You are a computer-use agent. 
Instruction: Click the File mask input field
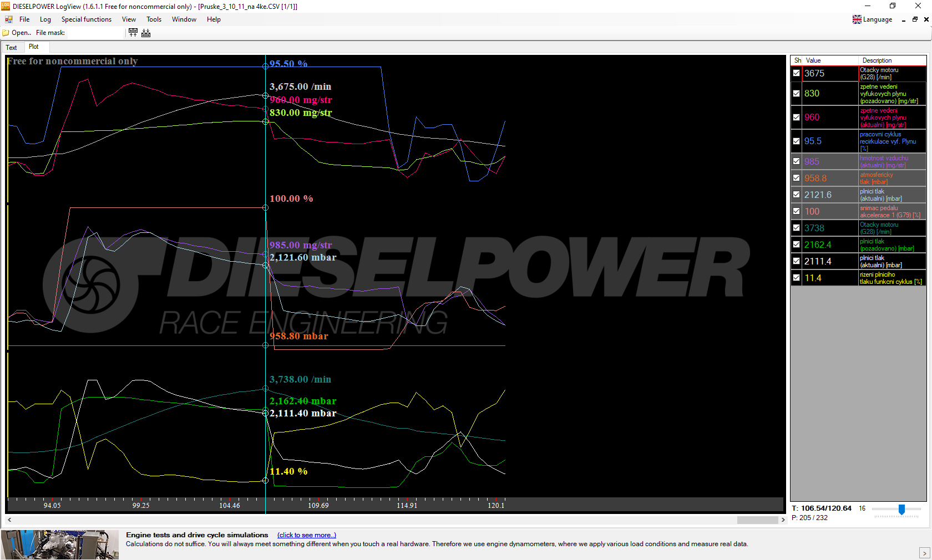coord(94,33)
